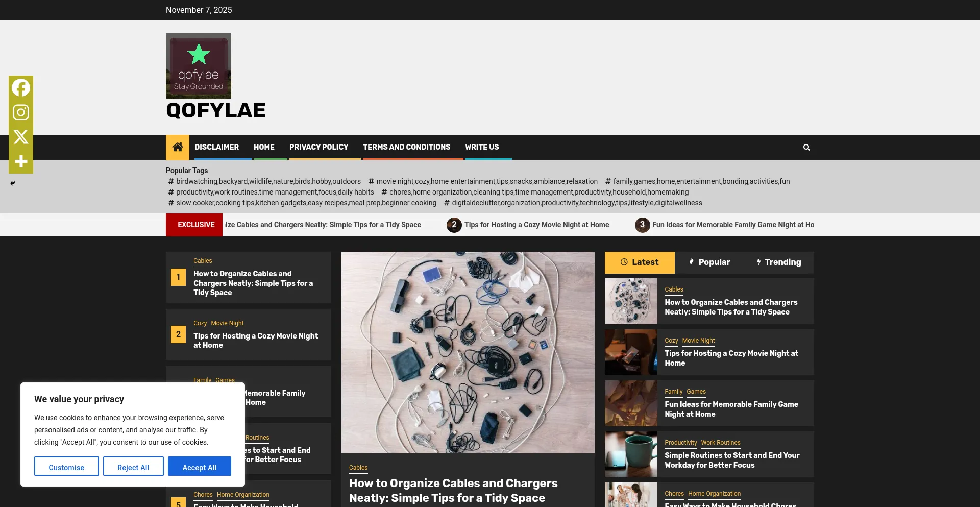Open the Facebook share icon

pyautogui.click(x=21, y=88)
